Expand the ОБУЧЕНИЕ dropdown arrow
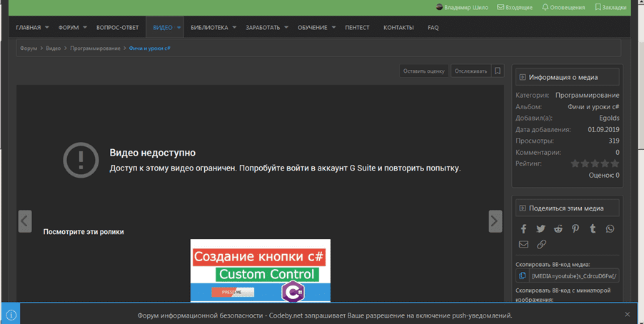The image size is (644, 324). click(333, 28)
